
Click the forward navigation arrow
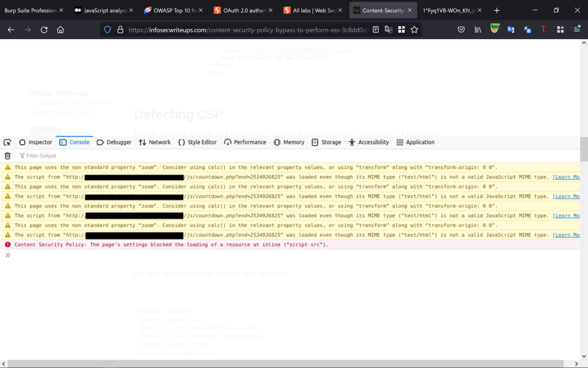(x=27, y=30)
